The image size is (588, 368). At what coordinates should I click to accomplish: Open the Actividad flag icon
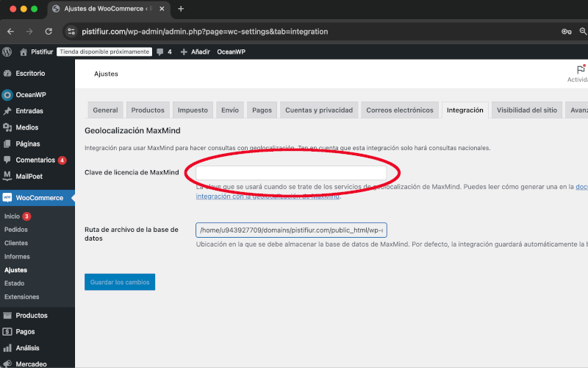pos(581,69)
